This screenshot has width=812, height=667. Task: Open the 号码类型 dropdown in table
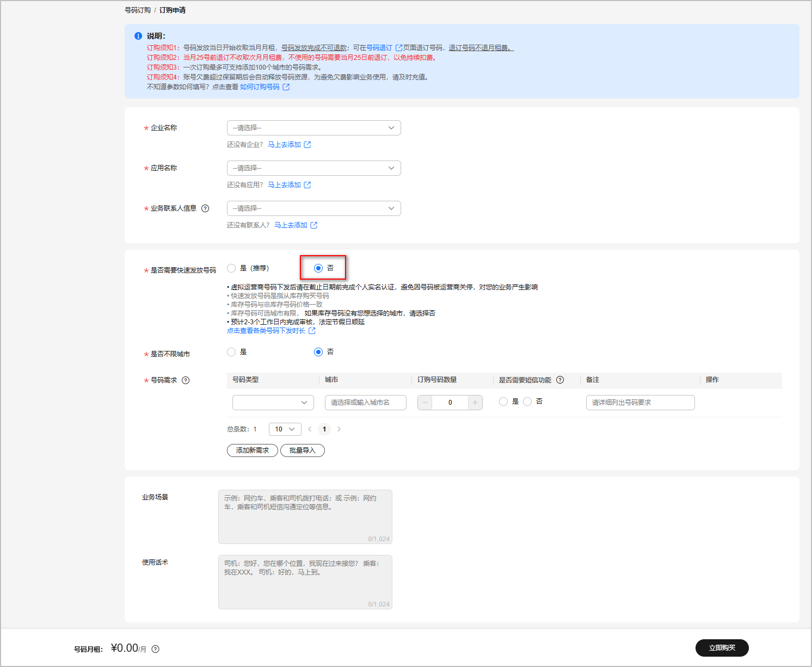point(273,403)
